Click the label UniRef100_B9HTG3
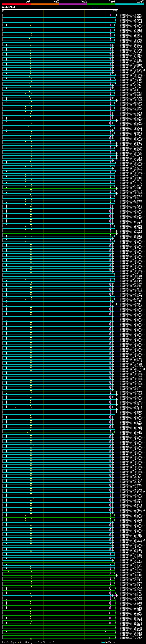Screen dimensions: 146x644 click(x=131, y=133)
